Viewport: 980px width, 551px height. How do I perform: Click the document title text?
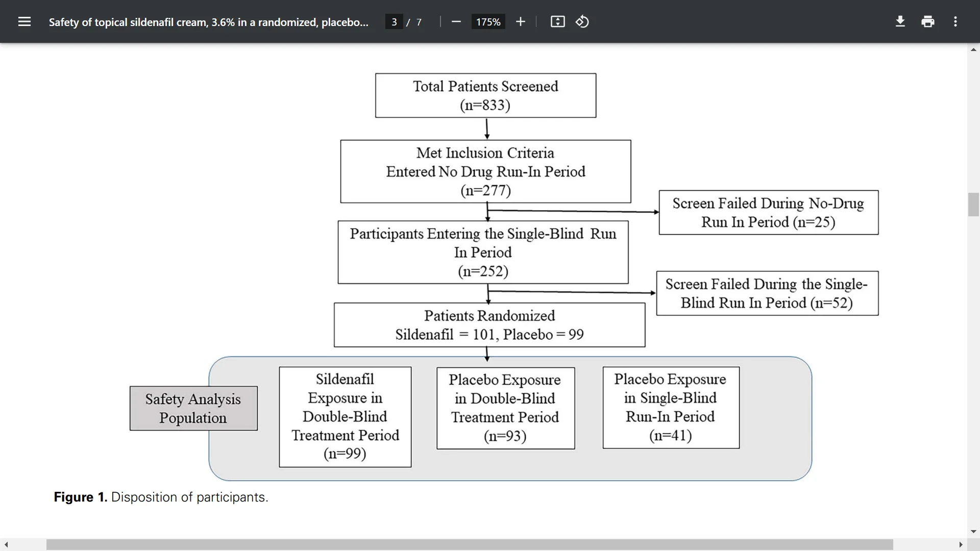click(x=208, y=22)
